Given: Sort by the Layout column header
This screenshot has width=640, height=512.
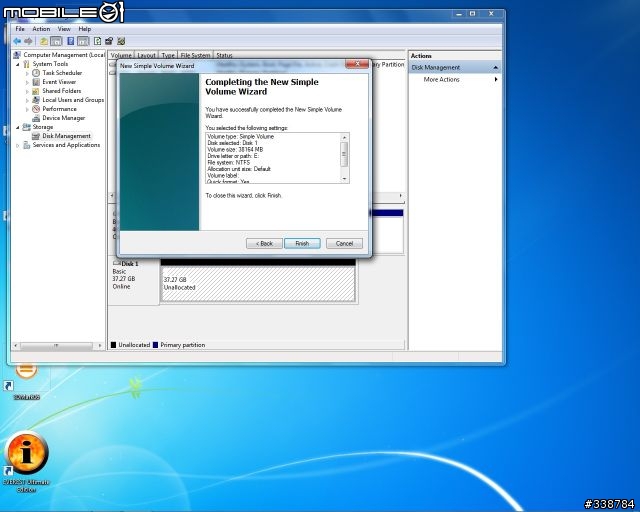Looking at the screenshot, I should 146,55.
